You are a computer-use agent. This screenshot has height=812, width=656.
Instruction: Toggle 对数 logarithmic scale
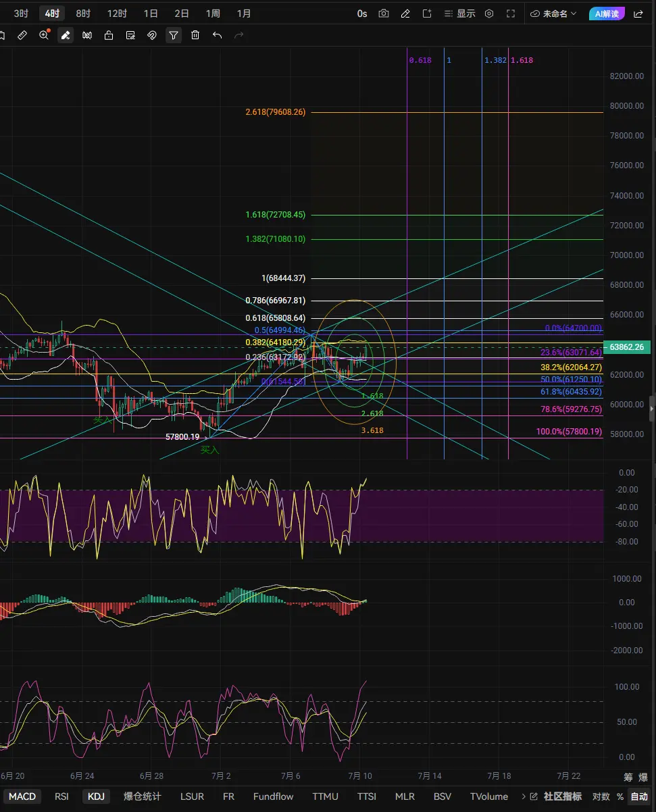(601, 796)
